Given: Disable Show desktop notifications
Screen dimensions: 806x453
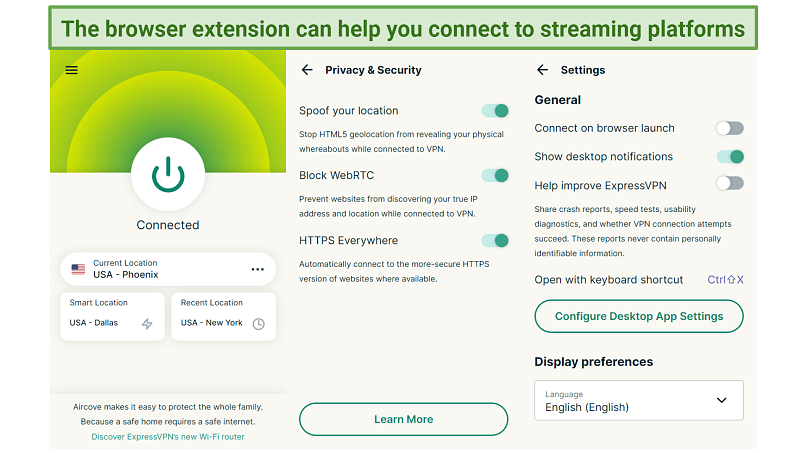Looking at the screenshot, I should (x=730, y=156).
